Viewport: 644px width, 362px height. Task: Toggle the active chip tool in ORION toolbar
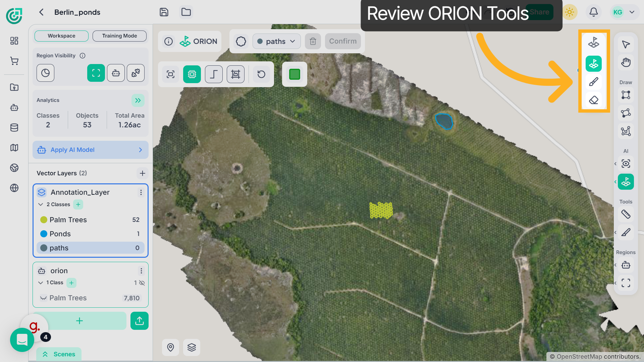pyautogui.click(x=192, y=74)
